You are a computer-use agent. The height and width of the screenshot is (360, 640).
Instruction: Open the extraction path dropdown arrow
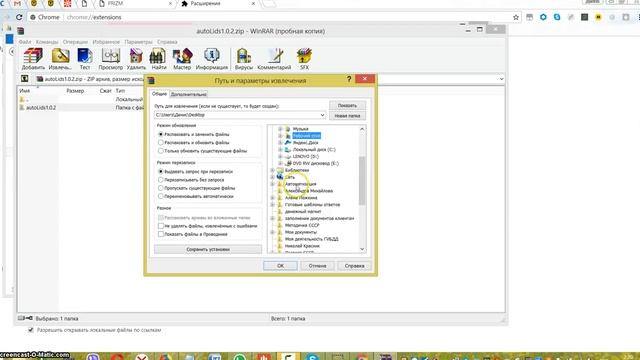click(x=322, y=115)
